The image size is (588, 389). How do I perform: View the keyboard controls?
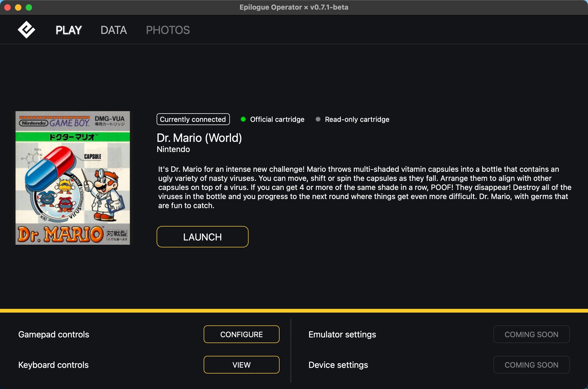coord(241,365)
